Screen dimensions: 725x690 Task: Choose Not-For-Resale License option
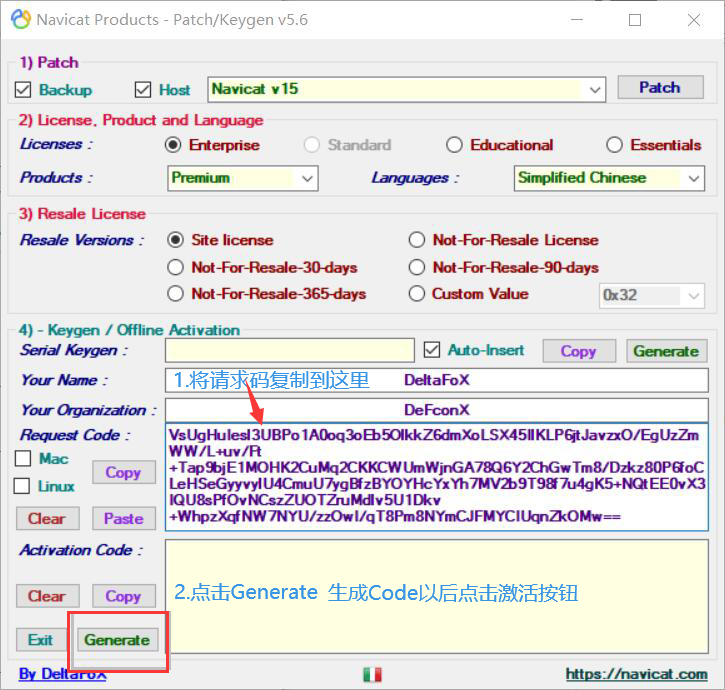click(417, 240)
